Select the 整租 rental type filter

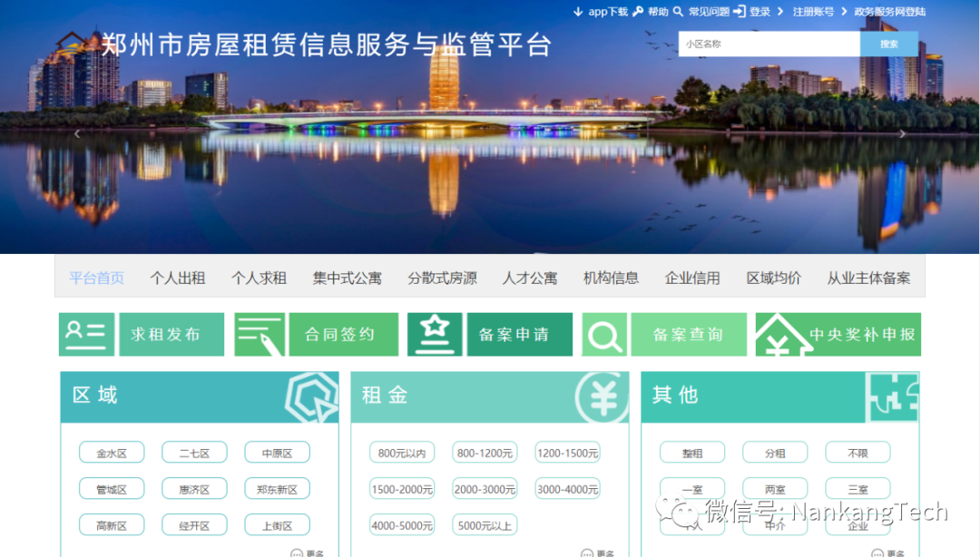point(692,453)
